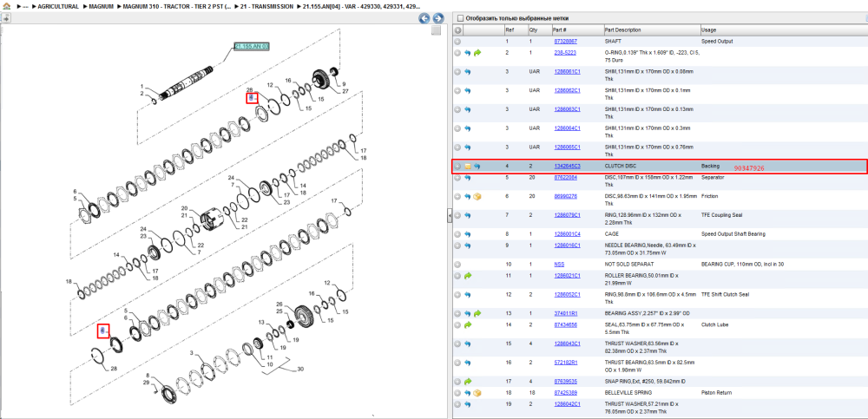Click the 'Speed Output Shaft Bearing' usage text

(733, 234)
